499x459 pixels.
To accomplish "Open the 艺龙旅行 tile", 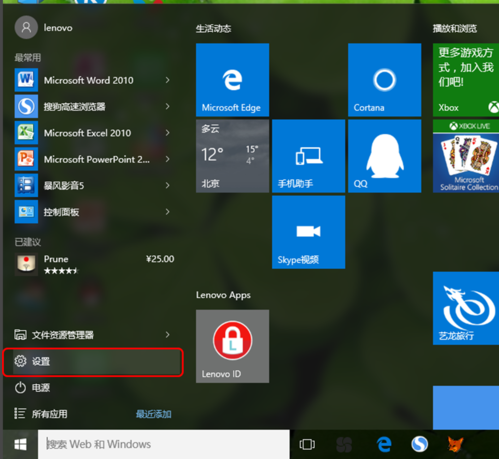I will [466, 308].
